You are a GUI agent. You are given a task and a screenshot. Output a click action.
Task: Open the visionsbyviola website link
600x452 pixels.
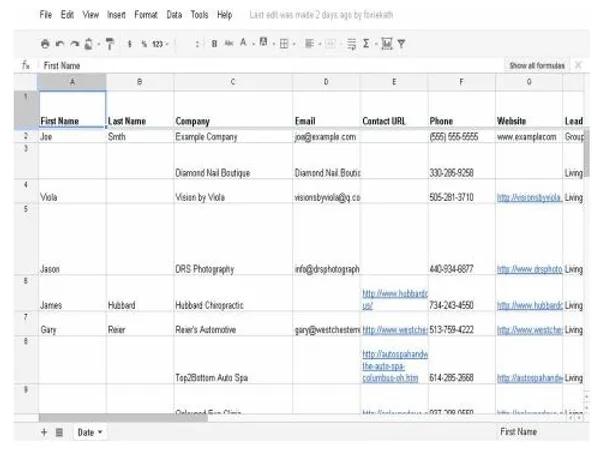(x=529, y=197)
